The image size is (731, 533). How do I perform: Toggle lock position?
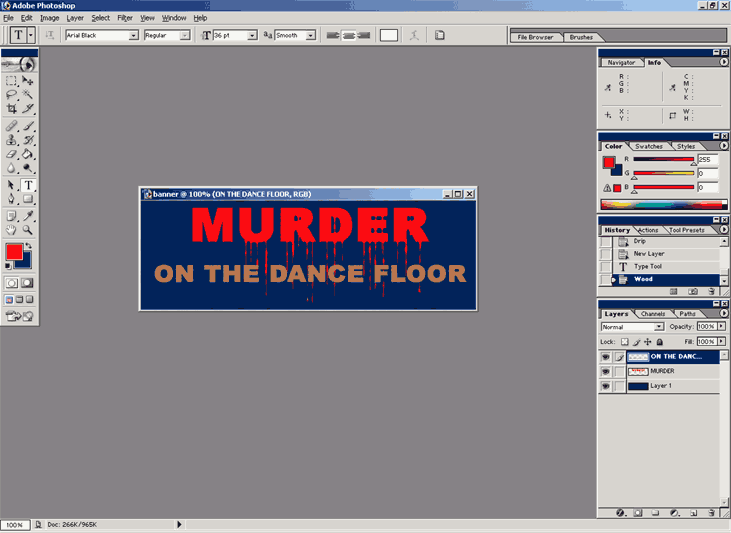648,342
